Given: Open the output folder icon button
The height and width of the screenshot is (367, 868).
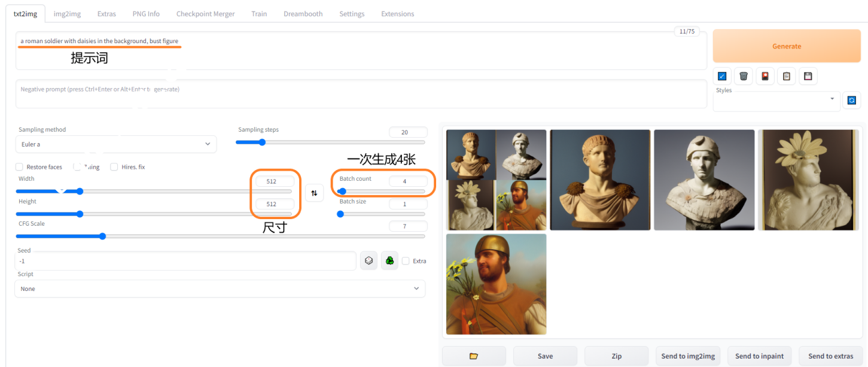Looking at the screenshot, I should point(474,356).
